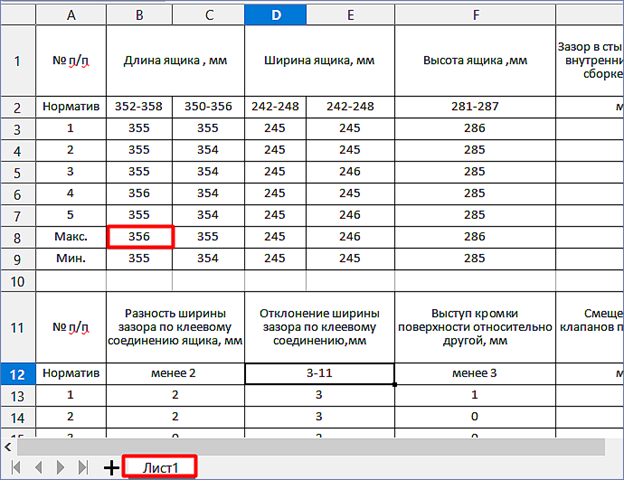This screenshot has width=624, height=480.
Task: Select row 8 header
Action: pyautogui.click(x=18, y=238)
